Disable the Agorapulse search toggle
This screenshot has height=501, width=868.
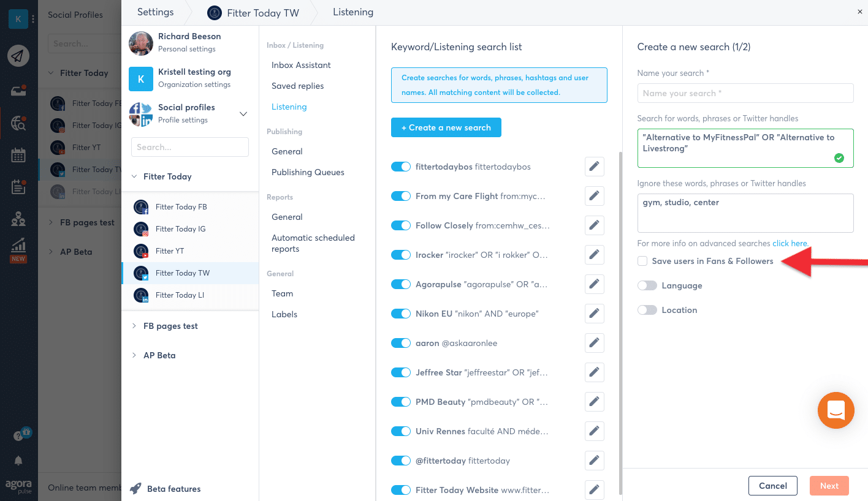[x=400, y=284]
